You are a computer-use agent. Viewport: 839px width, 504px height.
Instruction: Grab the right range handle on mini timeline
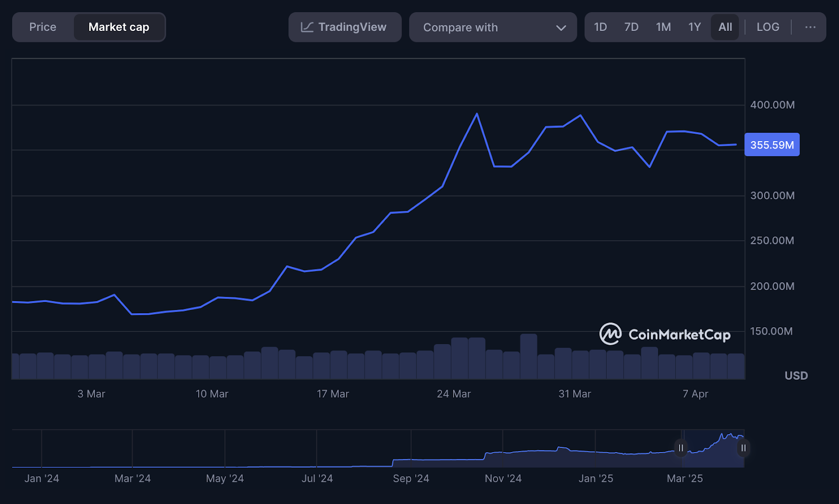[x=743, y=448]
